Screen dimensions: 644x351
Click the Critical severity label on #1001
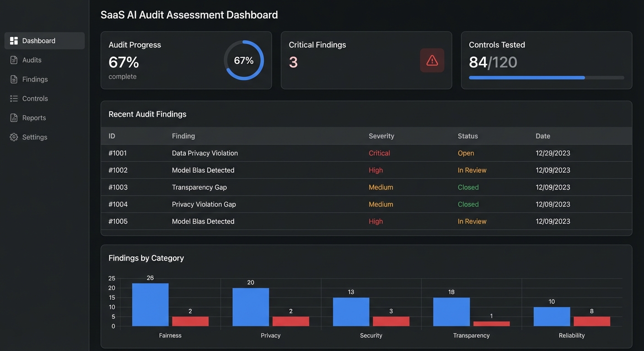(x=379, y=153)
